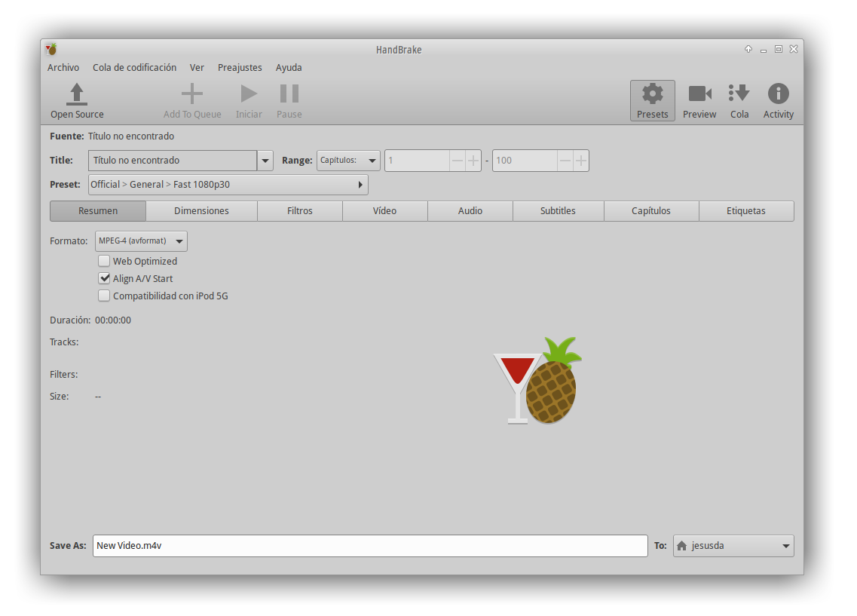Open the Cola de codificación menu
Screen dimensions: 857x616
coord(134,68)
